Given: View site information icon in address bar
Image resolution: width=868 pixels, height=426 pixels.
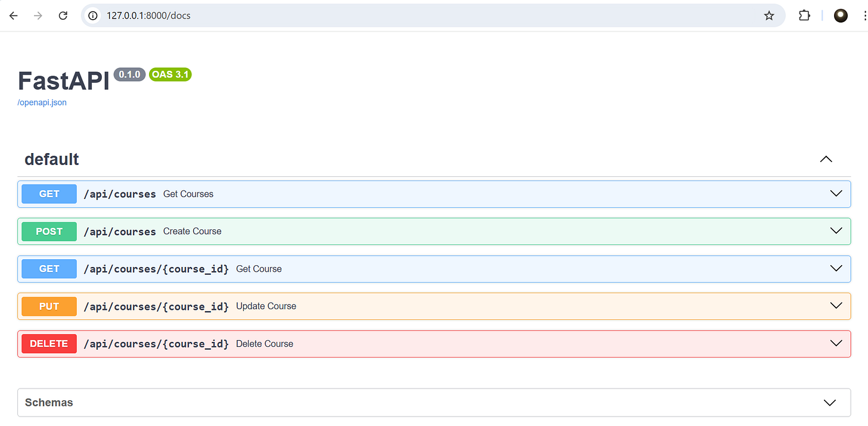Looking at the screenshot, I should coord(92,16).
